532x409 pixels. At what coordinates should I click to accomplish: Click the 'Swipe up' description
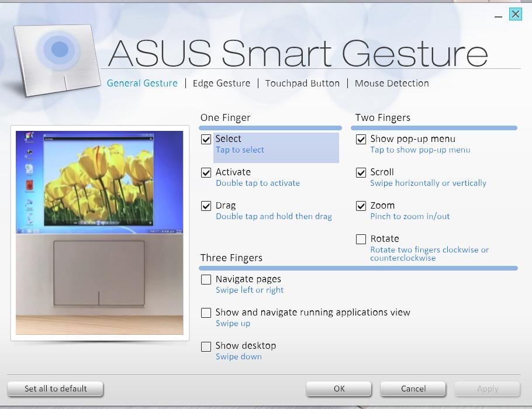pos(233,324)
